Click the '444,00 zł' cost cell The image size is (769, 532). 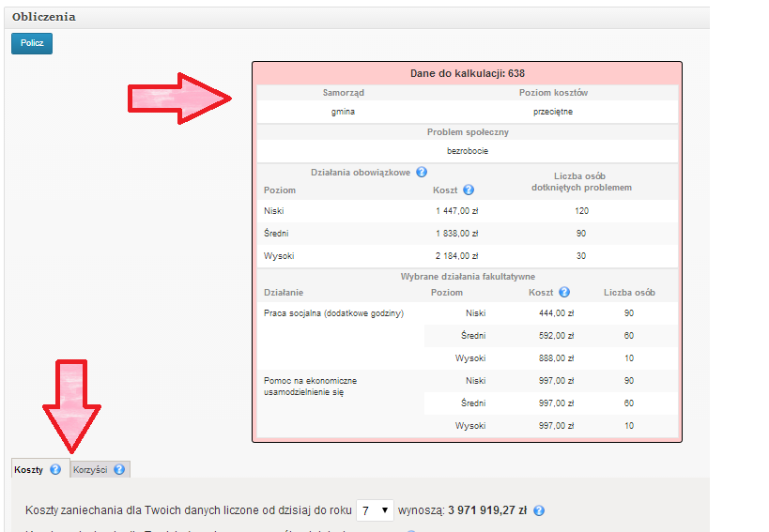pos(556,313)
